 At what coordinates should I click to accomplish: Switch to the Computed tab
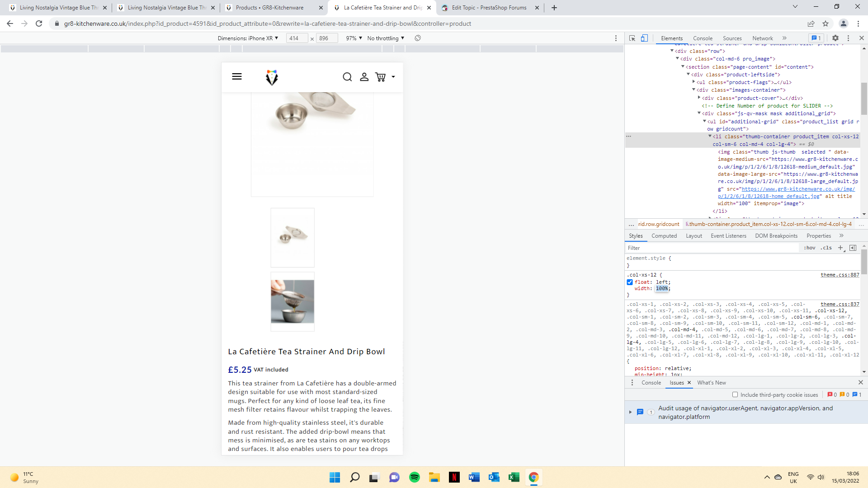(x=664, y=236)
